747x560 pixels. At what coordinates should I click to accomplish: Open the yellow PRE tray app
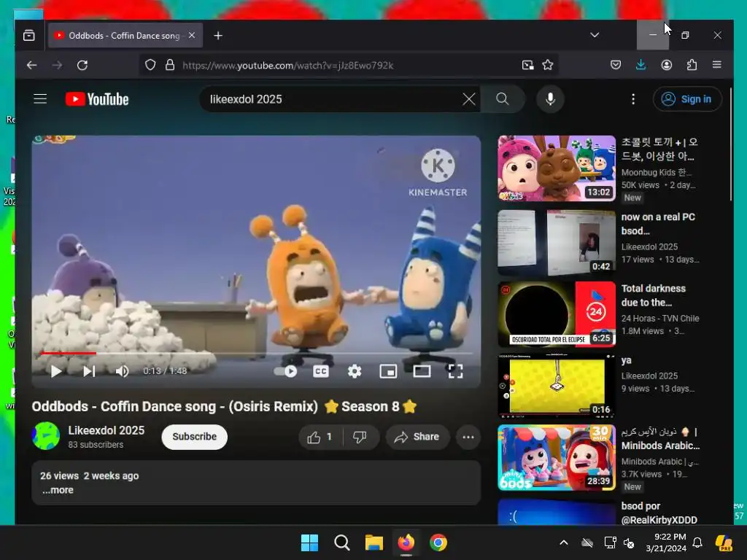point(724,542)
